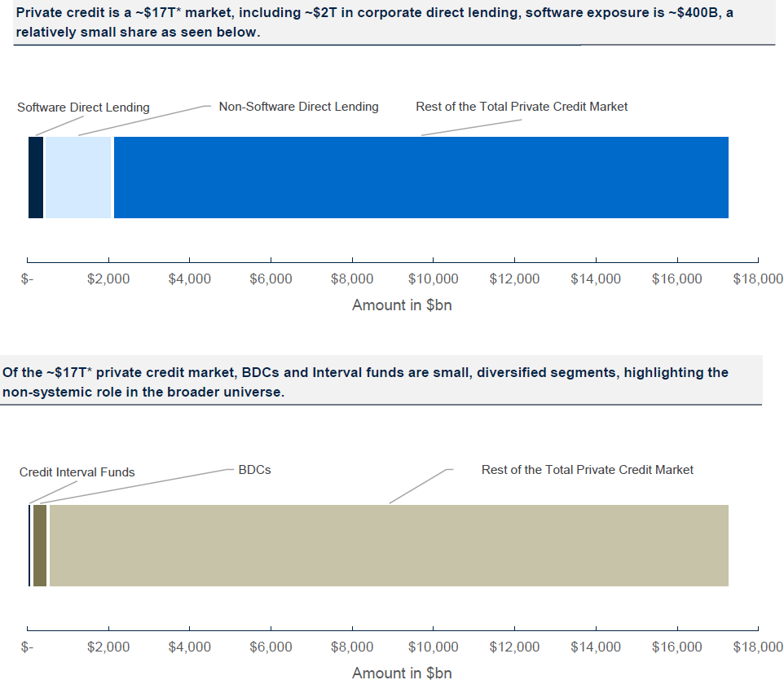Image resolution: width=784 pixels, height=680 pixels.
Task: Click the $6,000 axis tick in the BDCs chart
Action: pos(271,647)
